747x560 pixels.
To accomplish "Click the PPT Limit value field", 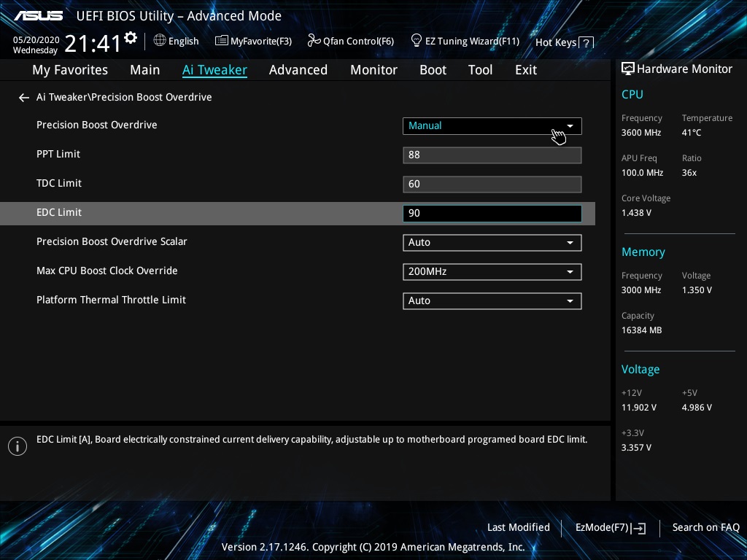I will (x=492, y=155).
